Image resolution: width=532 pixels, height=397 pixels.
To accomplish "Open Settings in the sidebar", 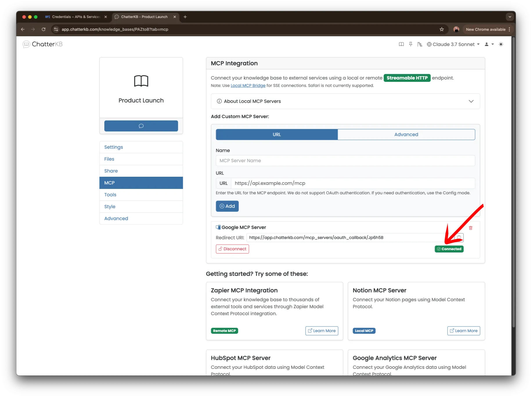I will [x=141, y=147].
